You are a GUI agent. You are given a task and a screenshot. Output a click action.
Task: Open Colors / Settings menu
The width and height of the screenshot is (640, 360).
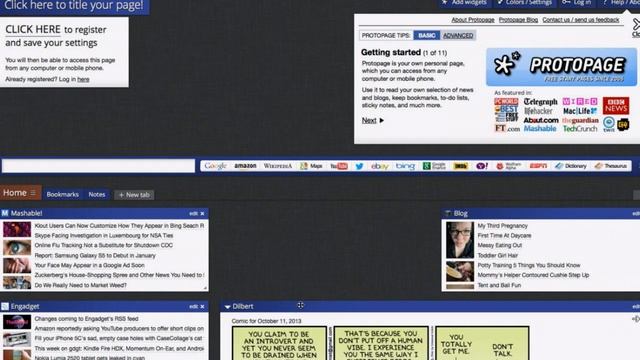coord(524,3)
